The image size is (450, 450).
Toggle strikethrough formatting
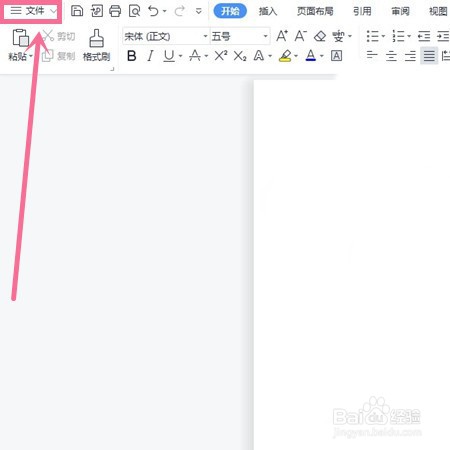coord(195,56)
